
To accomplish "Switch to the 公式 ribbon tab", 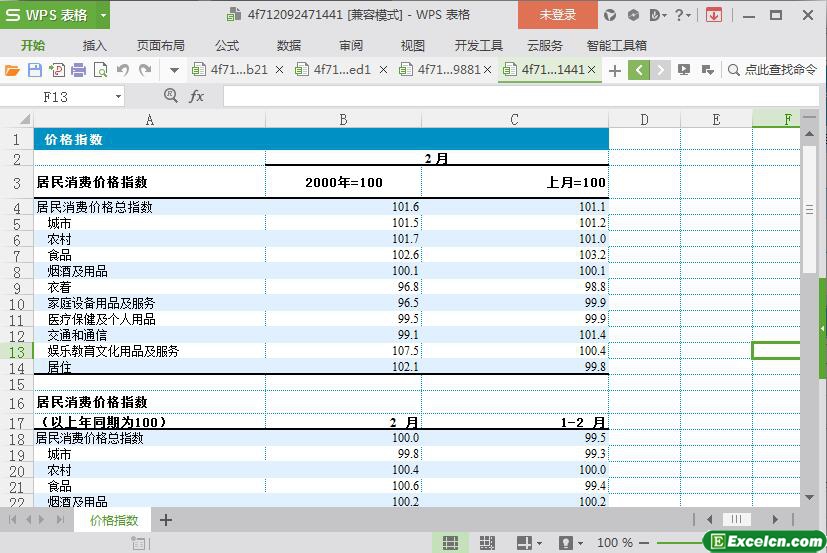I will [x=227, y=45].
